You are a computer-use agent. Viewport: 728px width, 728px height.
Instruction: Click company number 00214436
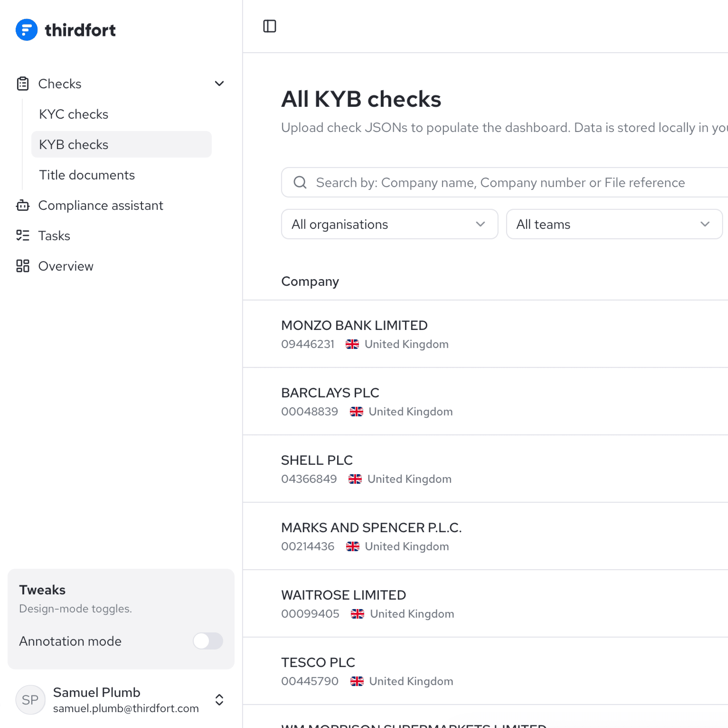(308, 546)
